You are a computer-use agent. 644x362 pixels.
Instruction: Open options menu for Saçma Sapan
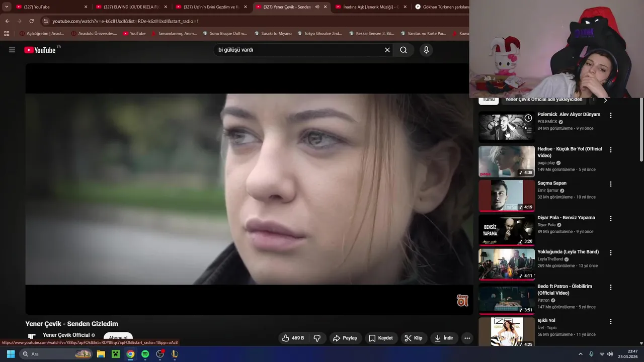click(x=611, y=184)
